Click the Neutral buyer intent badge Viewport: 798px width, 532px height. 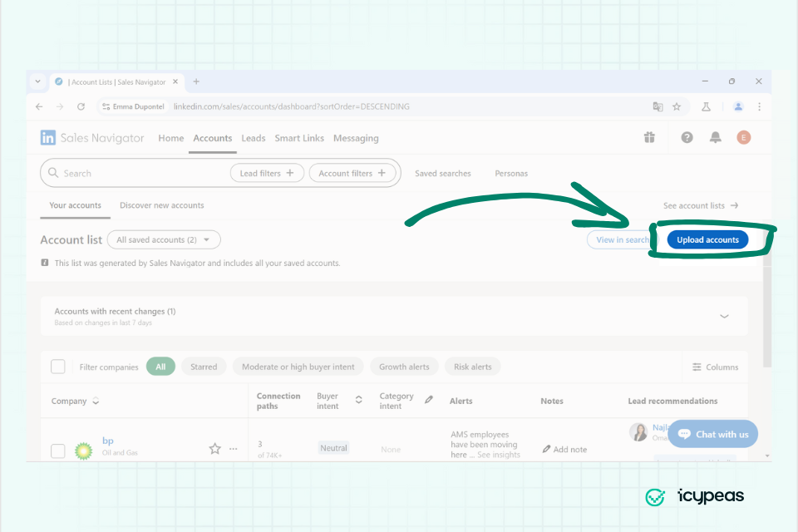click(334, 448)
